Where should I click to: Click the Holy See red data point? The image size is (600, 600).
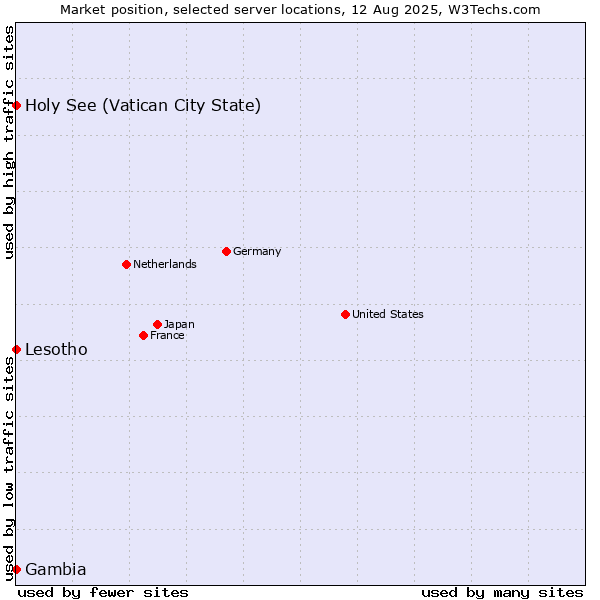16,105
